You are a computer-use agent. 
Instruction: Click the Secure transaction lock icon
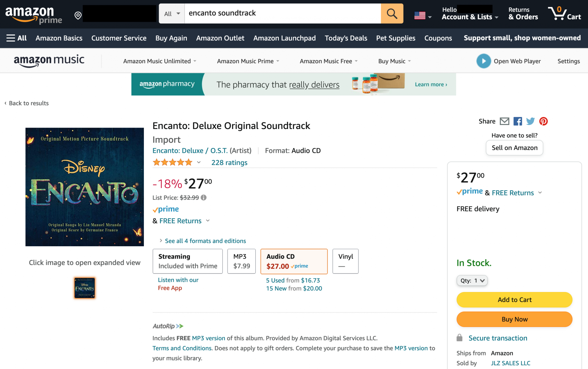pos(459,338)
